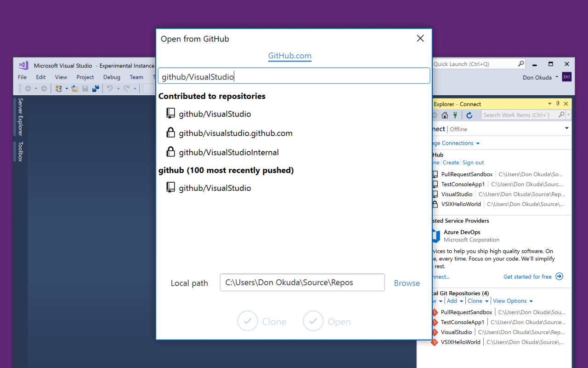Click lock icon of visualstudio.github.com repo
The image size is (588, 368).
170,133
